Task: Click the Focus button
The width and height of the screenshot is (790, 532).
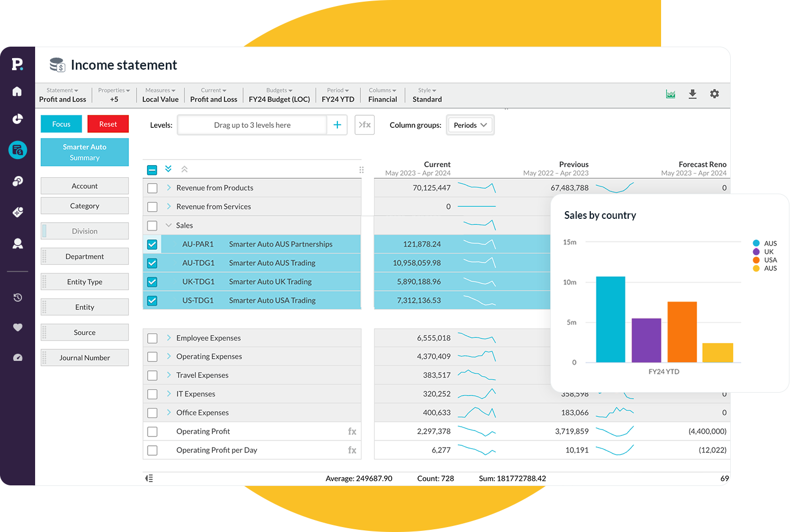Action: point(61,124)
